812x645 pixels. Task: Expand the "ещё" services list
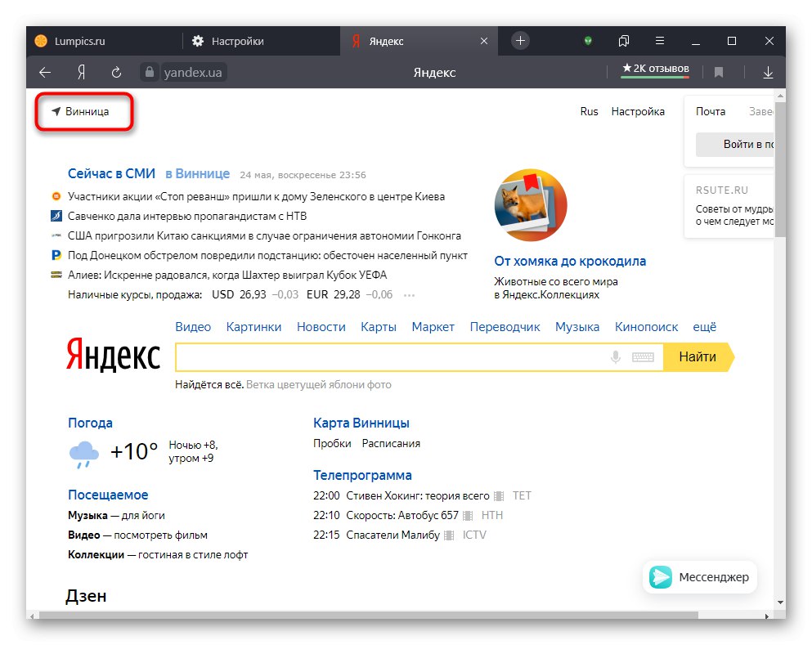coord(704,326)
